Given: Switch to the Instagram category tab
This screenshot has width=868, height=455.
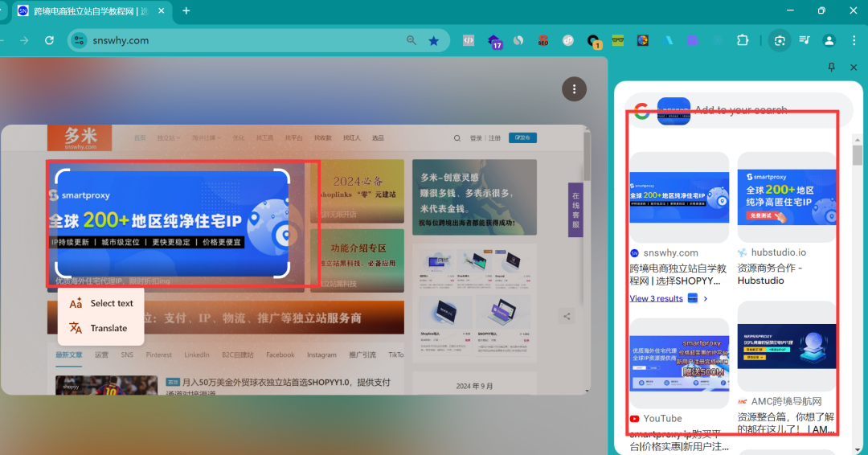Looking at the screenshot, I should [x=321, y=355].
